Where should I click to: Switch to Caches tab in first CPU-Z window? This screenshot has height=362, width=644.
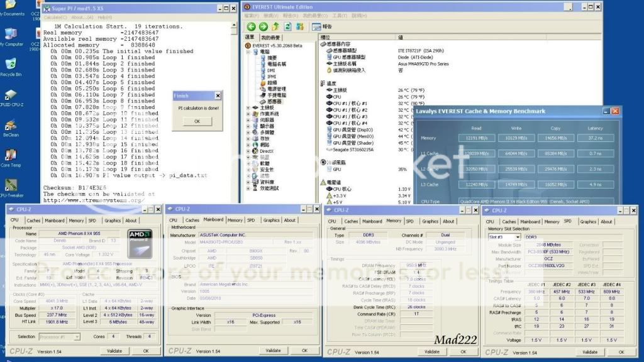(33, 221)
